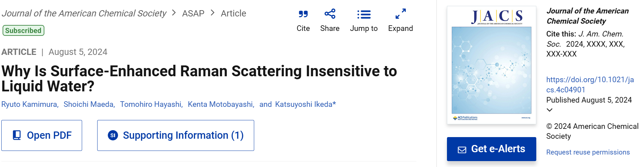Screen dimensions: 644x167
Task: Click the book icon in Open PDF
Action: click(x=17, y=135)
